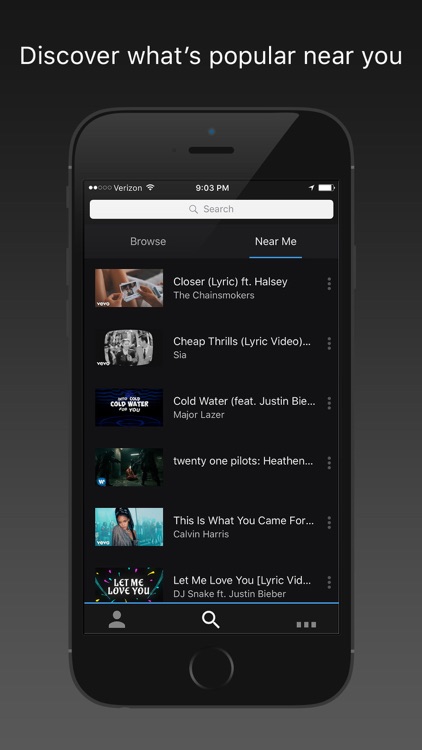The width and height of the screenshot is (422, 750).
Task: Play the Cold Water thumbnail
Action: tap(129, 407)
